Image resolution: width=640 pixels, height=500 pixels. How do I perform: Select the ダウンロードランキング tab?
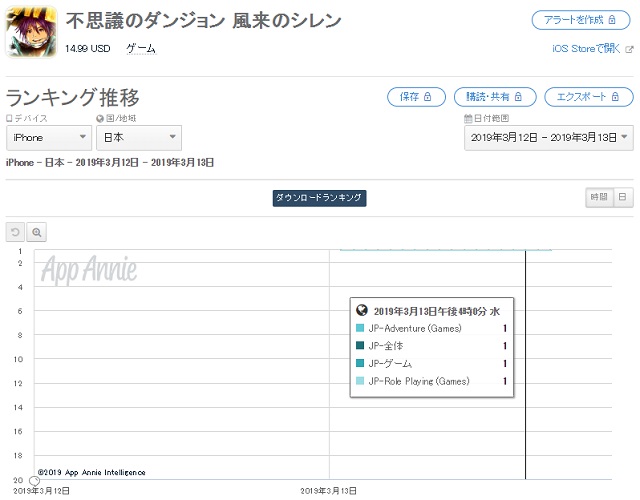[x=319, y=198]
